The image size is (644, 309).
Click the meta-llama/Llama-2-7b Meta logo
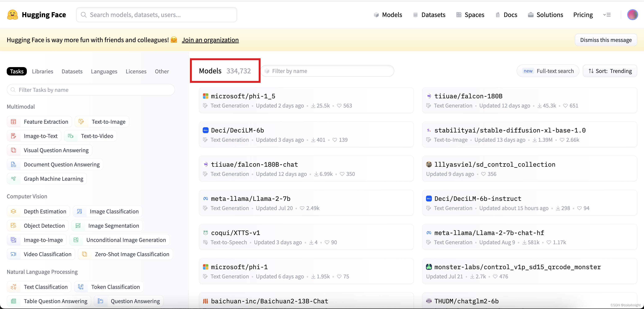click(x=205, y=199)
